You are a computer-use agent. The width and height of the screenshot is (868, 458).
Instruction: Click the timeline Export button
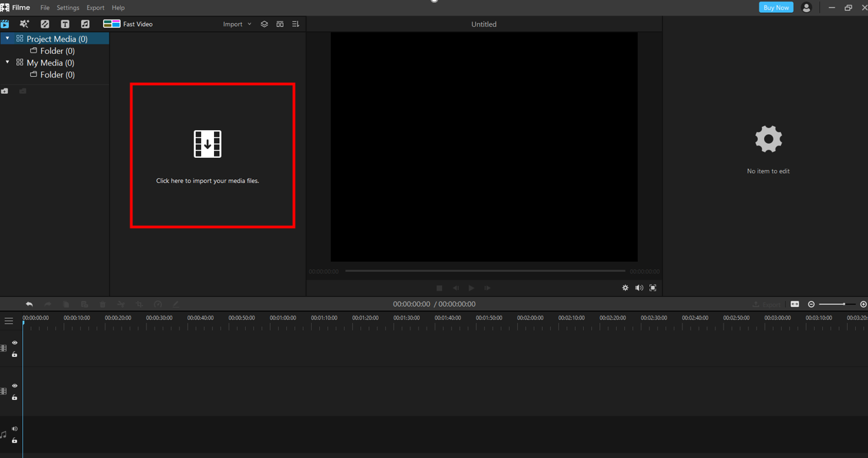click(767, 304)
